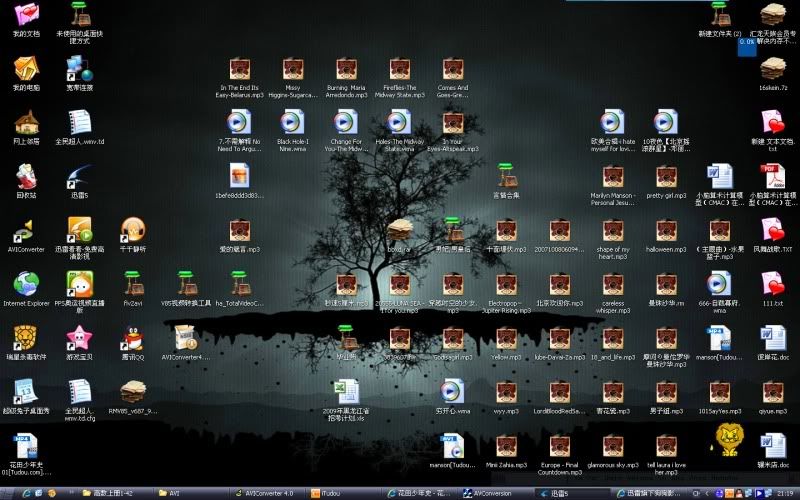Select the 十面埋伏.mp3 file icon

click(506, 231)
